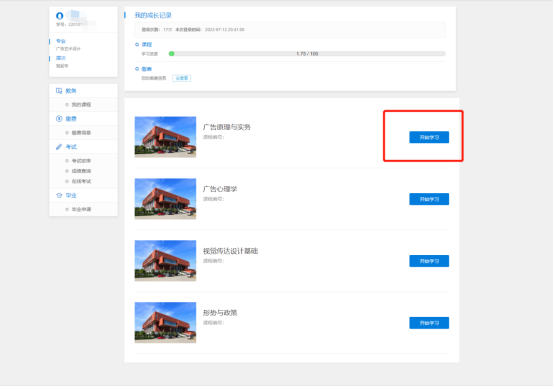Click the 缴费 section label in growth record
This screenshot has width=554, height=389.
pyautogui.click(x=147, y=69)
